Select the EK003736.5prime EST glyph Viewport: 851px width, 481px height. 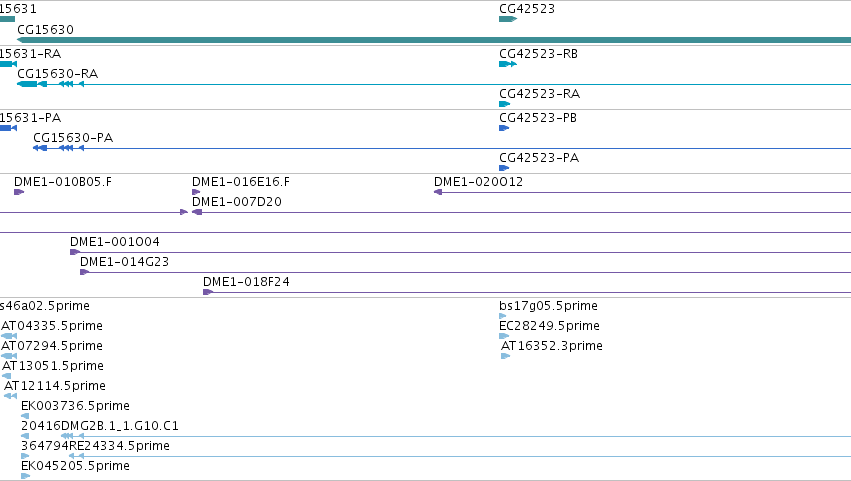point(25,416)
